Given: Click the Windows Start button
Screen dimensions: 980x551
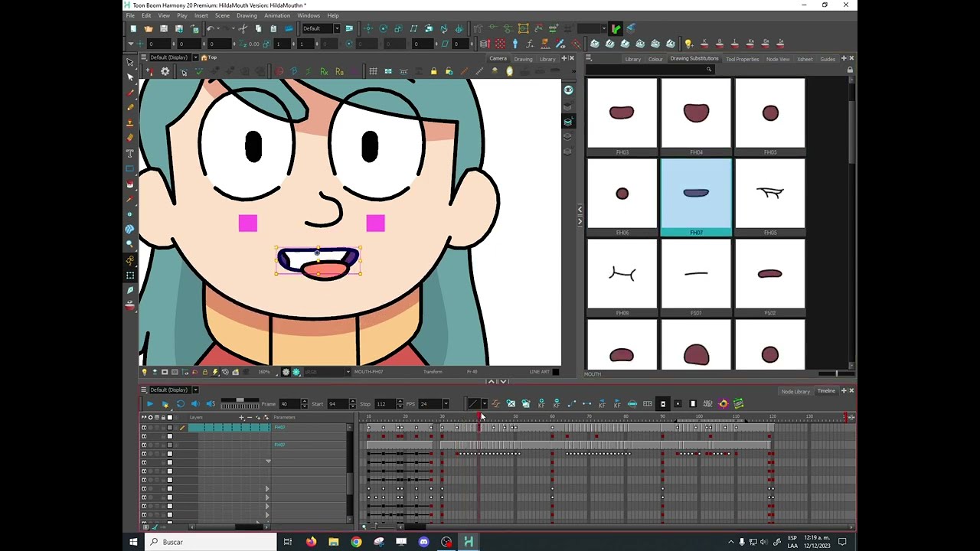Looking at the screenshot, I should click(133, 542).
